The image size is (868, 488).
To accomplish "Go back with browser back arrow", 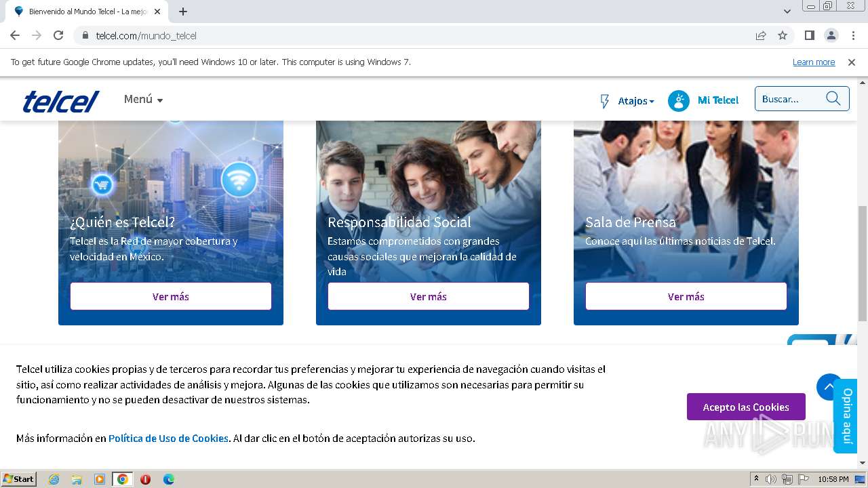I will point(15,35).
